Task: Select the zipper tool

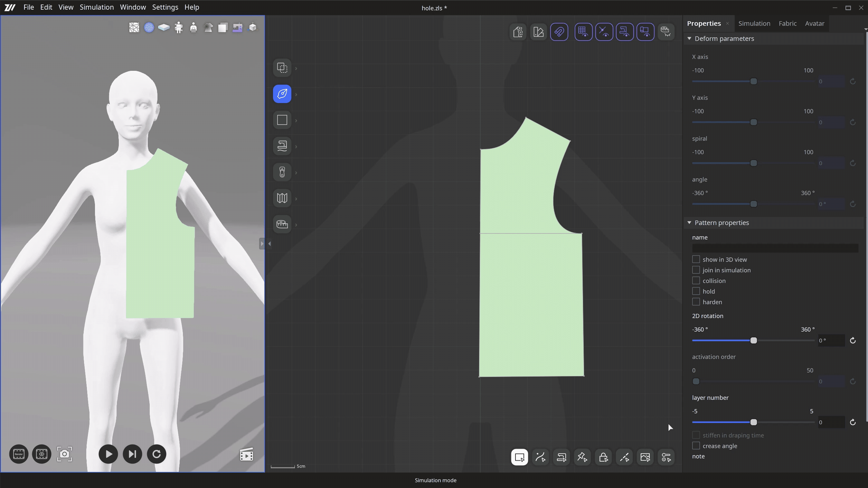Action: pos(282,172)
